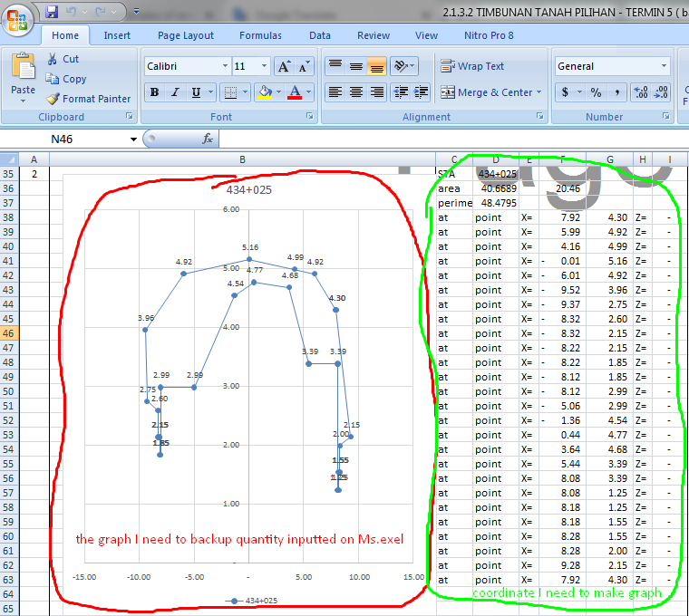The image size is (689, 616).
Task: Increase font size with Grow Font icon
Action: [x=285, y=67]
